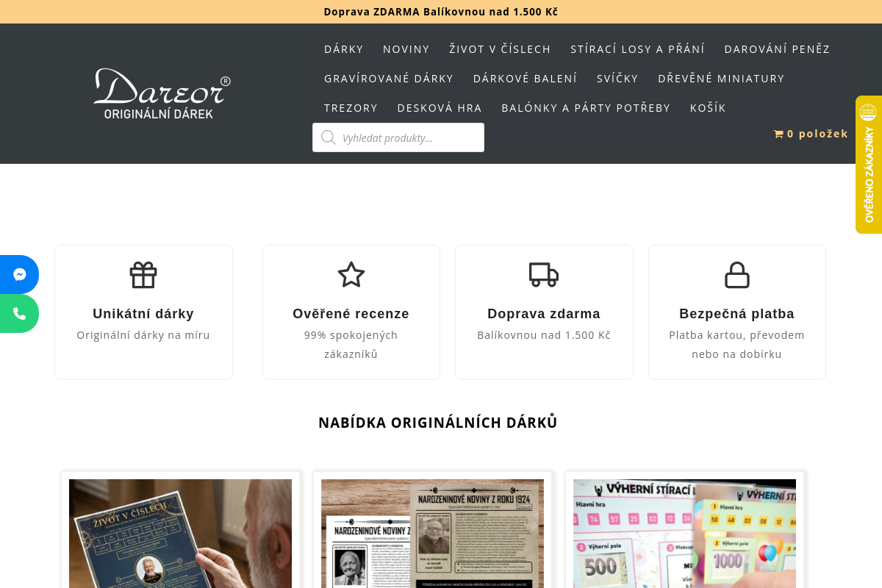Click the search magnifier icon
The image size is (882, 588).
point(329,137)
